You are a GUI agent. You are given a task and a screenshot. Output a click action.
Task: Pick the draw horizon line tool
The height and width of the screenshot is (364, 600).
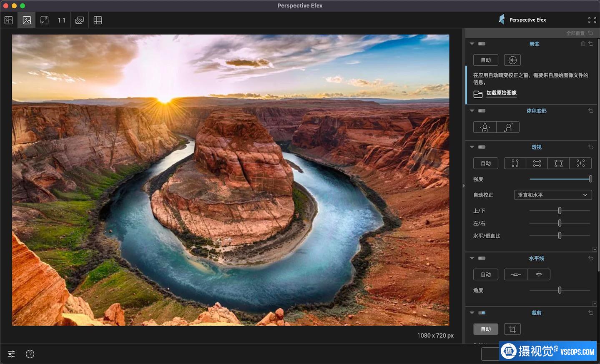coord(516,274)
